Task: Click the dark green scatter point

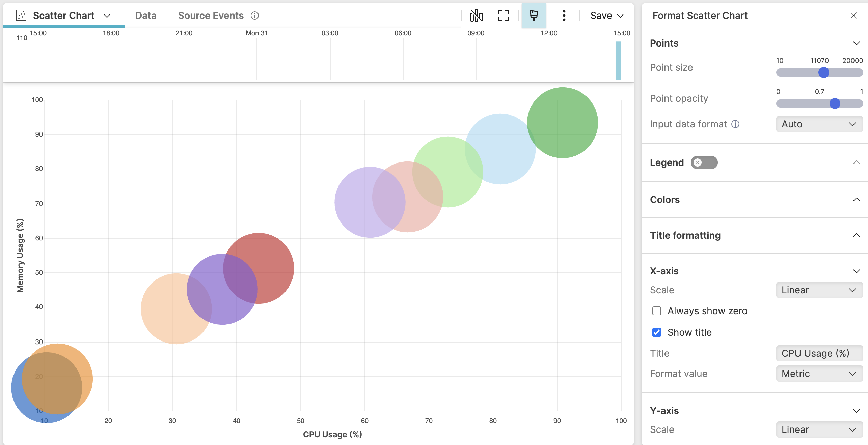Action: (562, 123)
